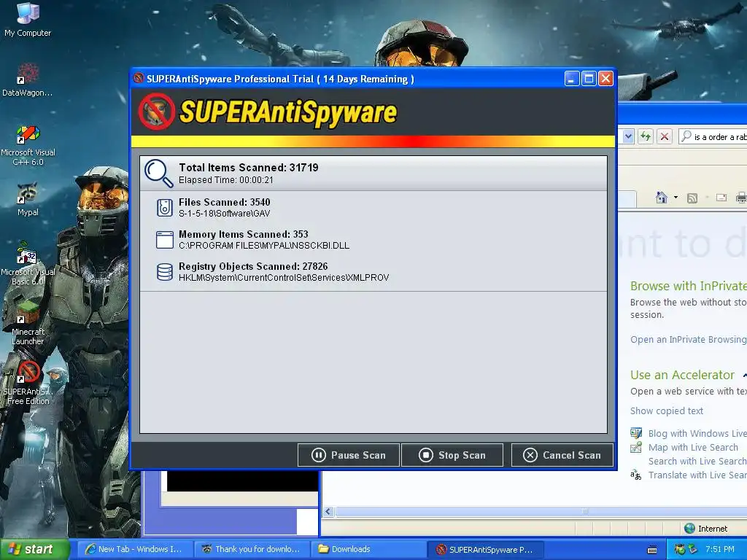Click Search with Live Search link
Image resolution: width=747 pixels, height=560 pixels.
tap(697, 461)
